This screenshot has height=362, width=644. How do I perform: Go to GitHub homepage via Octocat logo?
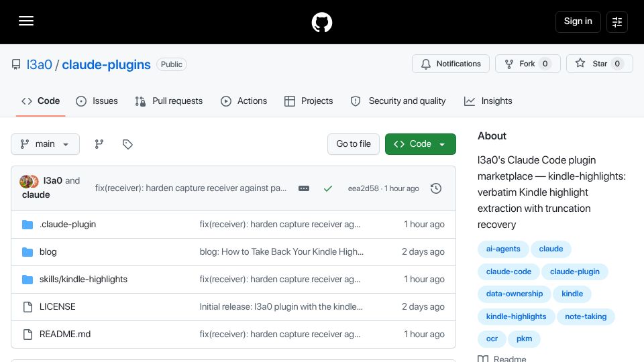(x=321, y=22)
